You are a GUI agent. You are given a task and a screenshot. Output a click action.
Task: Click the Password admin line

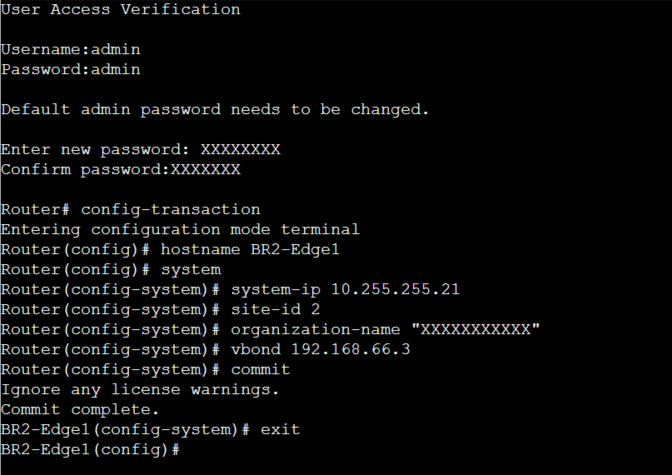tap(70, 69)
